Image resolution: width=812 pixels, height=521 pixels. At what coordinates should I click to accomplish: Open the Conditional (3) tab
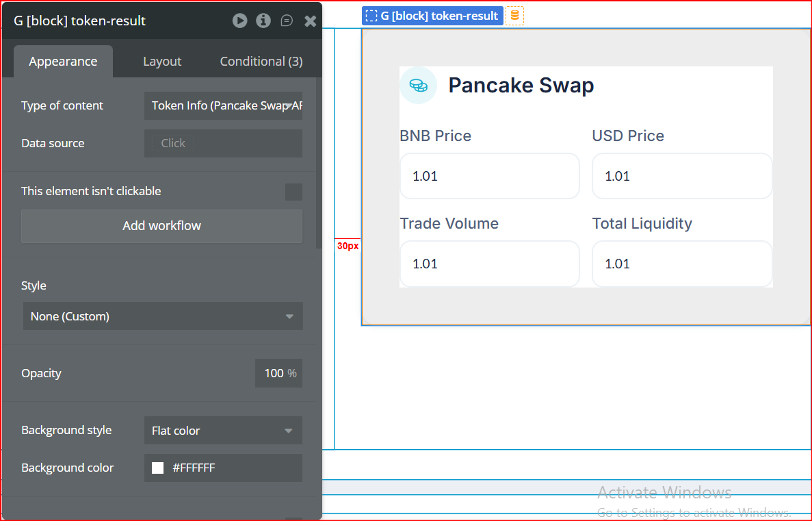point(261,62)
